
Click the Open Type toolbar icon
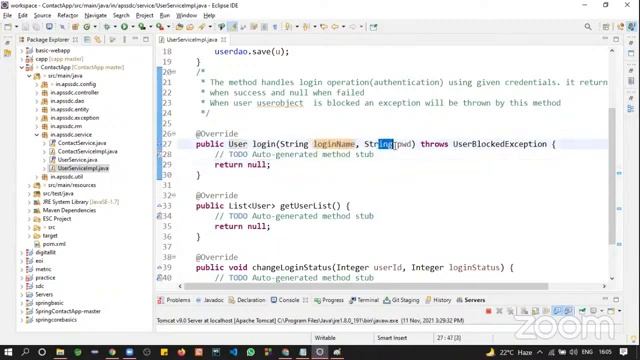tap(179, 27)
